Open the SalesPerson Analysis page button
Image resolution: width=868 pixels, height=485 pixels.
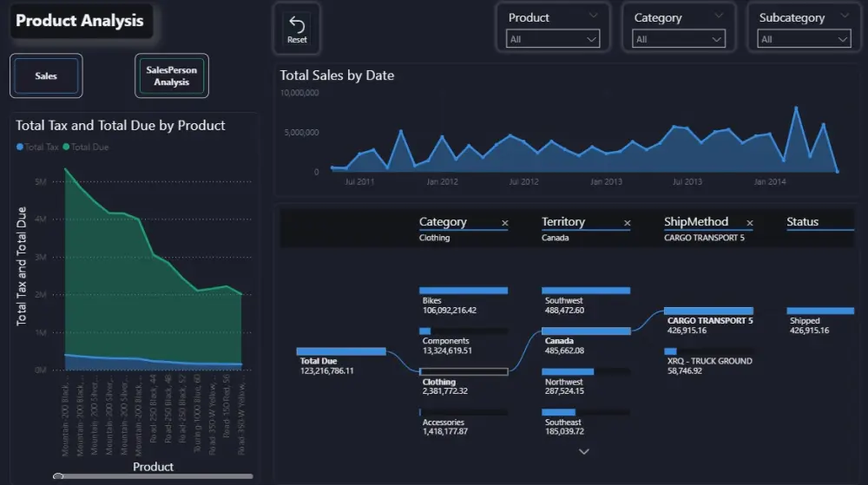[172, 75]
